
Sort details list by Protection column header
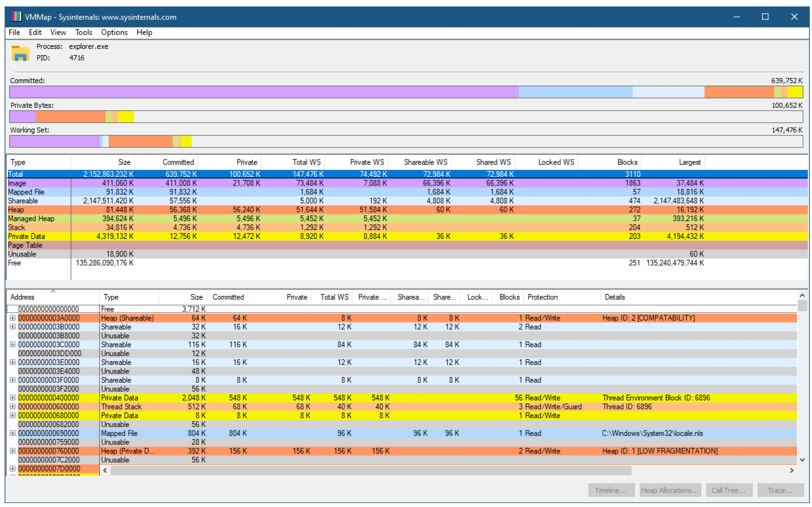point(562,297)
